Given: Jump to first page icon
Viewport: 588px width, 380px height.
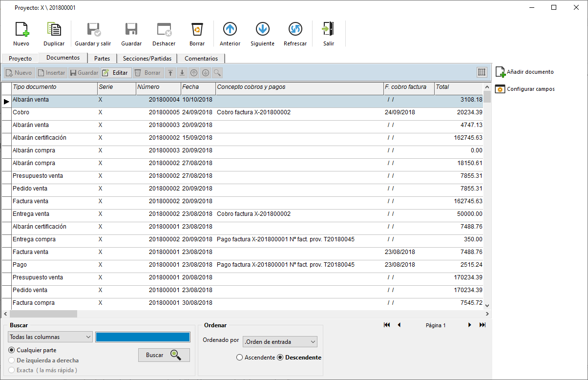Looking at the screenshot, I should point(387,325).
